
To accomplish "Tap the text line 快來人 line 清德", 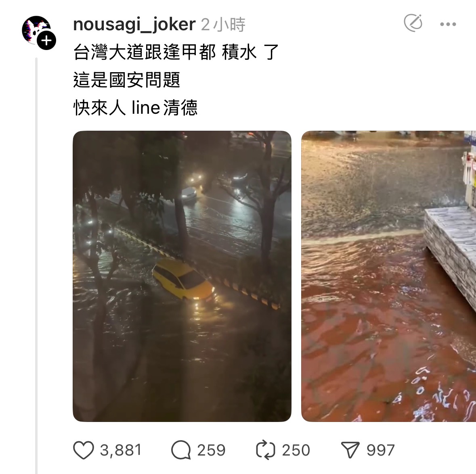I will click(135, 108).
